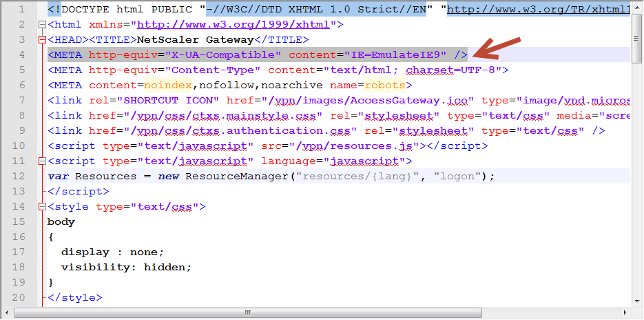The image size is (644, 320).
Task: Click the horizontal scrollbar right arrow
Action: 625,313
